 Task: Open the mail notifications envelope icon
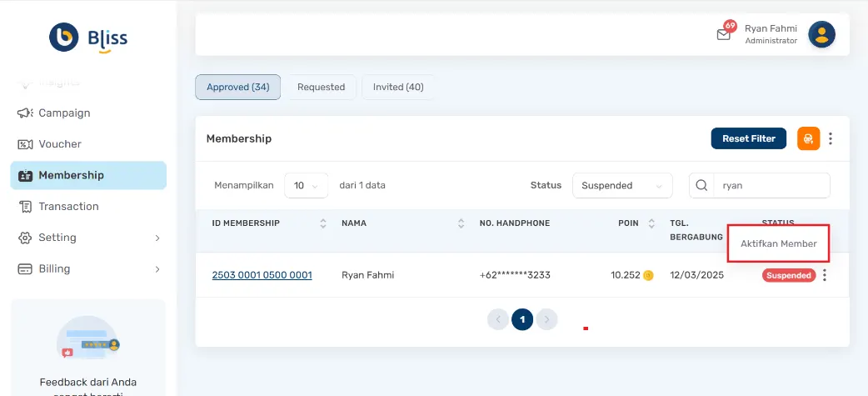coord(723,35)
